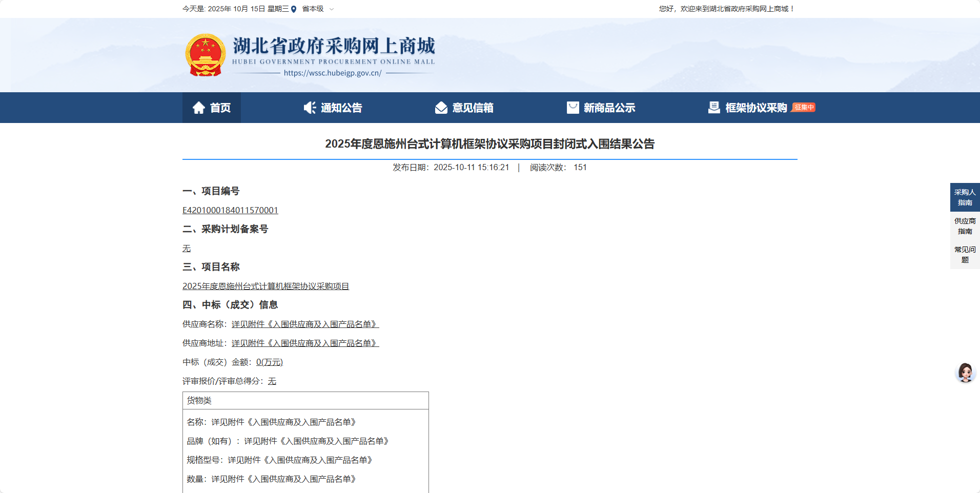
Task: Click the open envelope feedback icon
Action: (441, 108)
